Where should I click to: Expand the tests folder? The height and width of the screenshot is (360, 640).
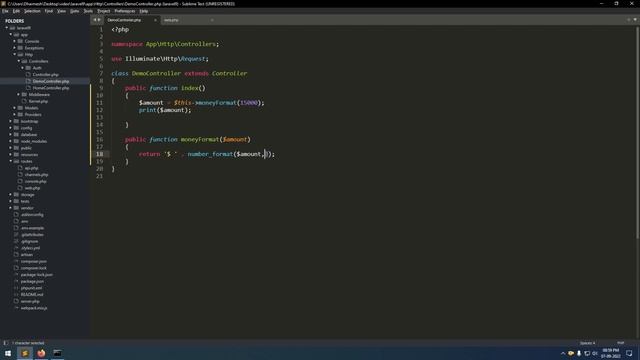pos(11,201)
